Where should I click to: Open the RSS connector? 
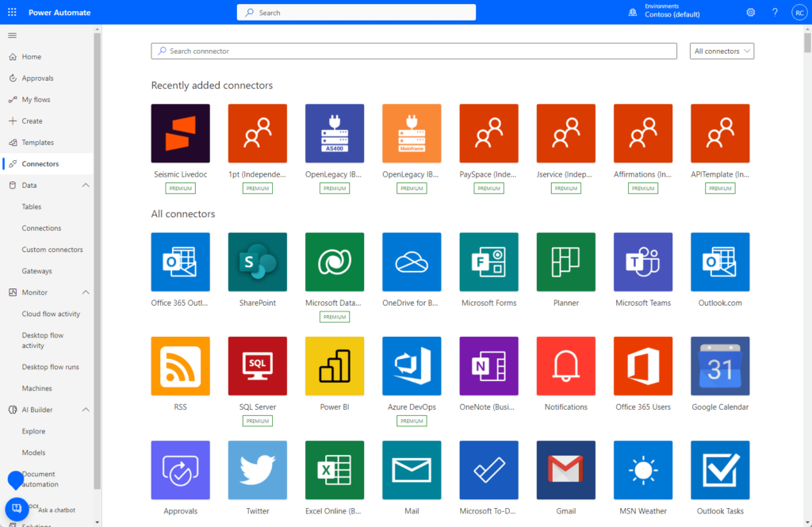tap(180, 366)
